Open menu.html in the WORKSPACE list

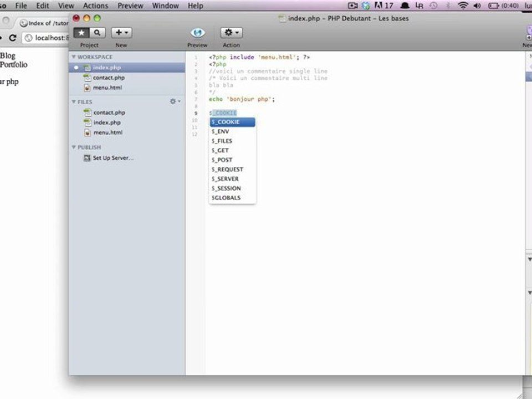click(x=107, y=88)
